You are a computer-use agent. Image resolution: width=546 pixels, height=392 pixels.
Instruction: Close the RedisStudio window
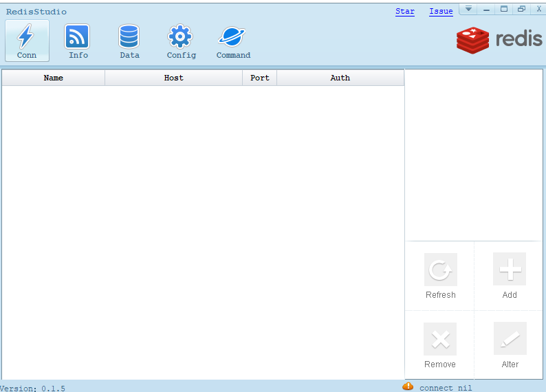coord(538,9)
